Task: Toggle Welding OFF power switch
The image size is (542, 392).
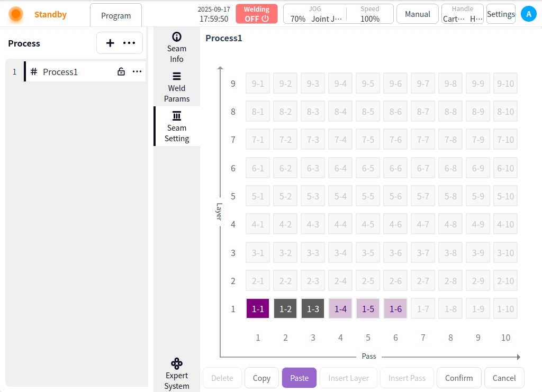Action: point(257,14)
